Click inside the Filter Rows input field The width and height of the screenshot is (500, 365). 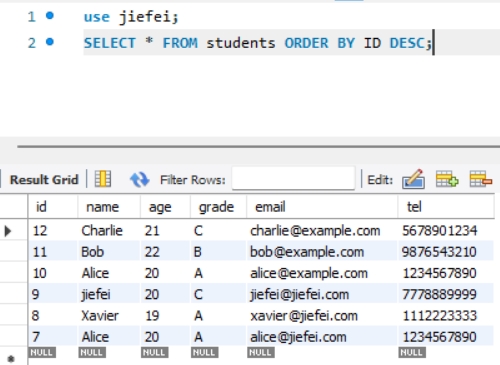(x=293, y=179)
